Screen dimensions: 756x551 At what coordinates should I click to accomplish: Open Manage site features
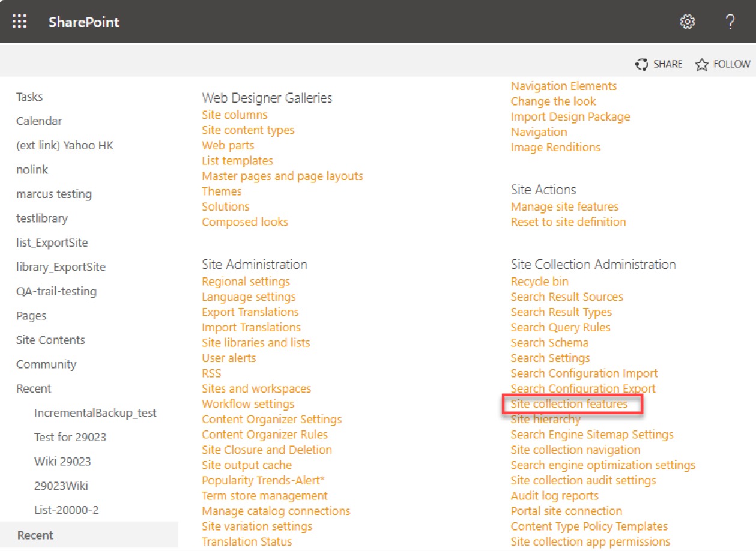(x=564, y=206)
